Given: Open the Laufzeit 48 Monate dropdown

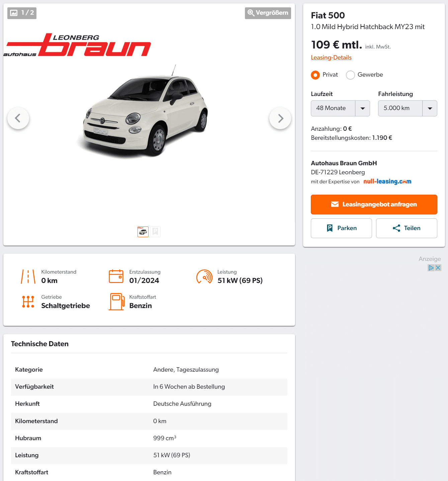Looking at the screenshot, I should coord(340,108).
